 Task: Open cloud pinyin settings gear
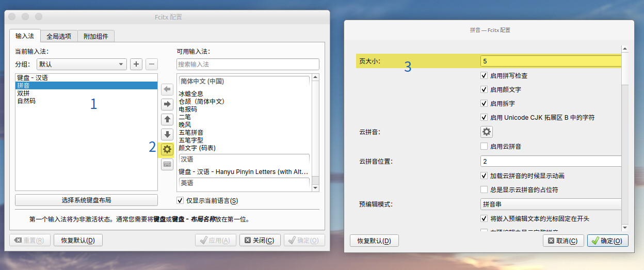click(487, 132)
